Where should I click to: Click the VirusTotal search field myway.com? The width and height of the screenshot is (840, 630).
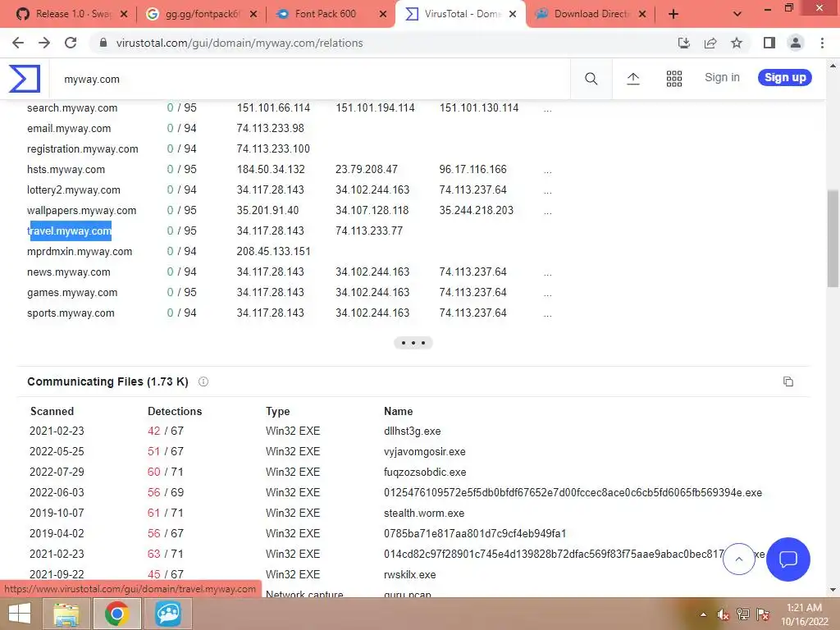pyautogui.click(x=309, y=80)
